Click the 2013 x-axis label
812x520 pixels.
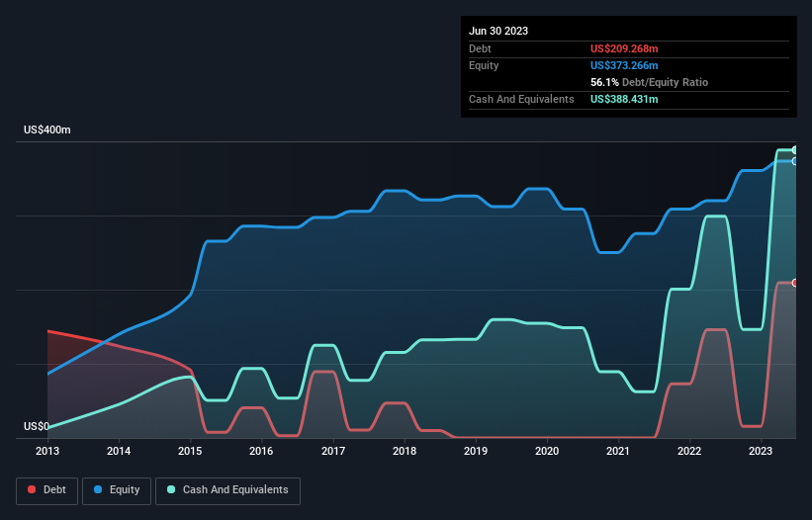[x=47, y=451]
